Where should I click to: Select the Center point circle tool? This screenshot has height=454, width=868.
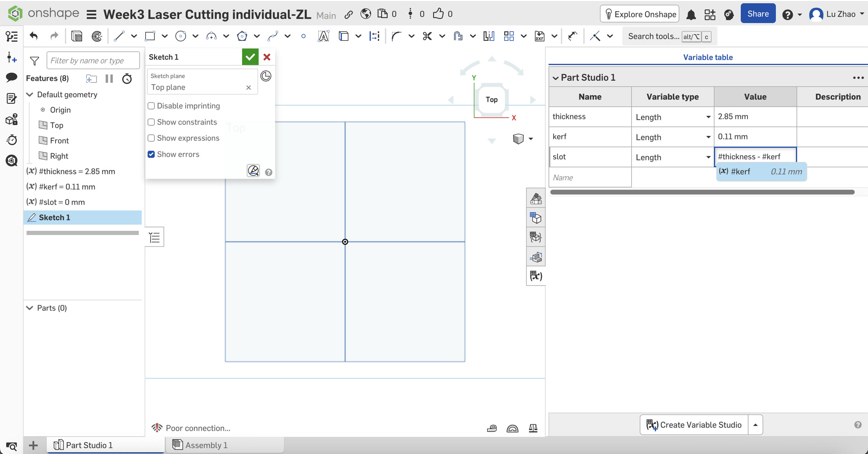(x=180, y=36)
